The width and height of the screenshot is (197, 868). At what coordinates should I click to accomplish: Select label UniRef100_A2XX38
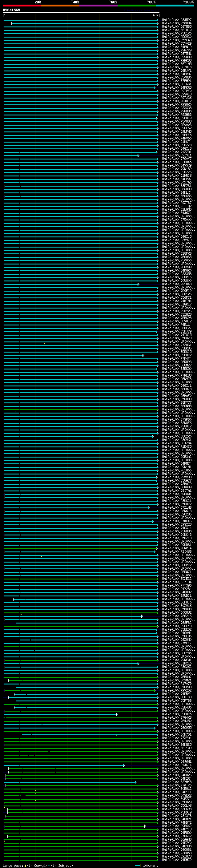(x=177, y=108)
